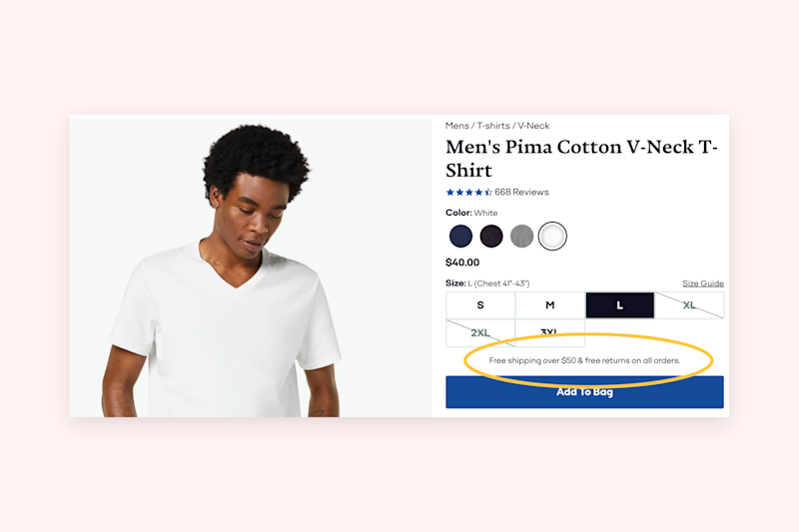Pick the gray color swatch
This screenshot has width=799, height=532.
point(521,237)
